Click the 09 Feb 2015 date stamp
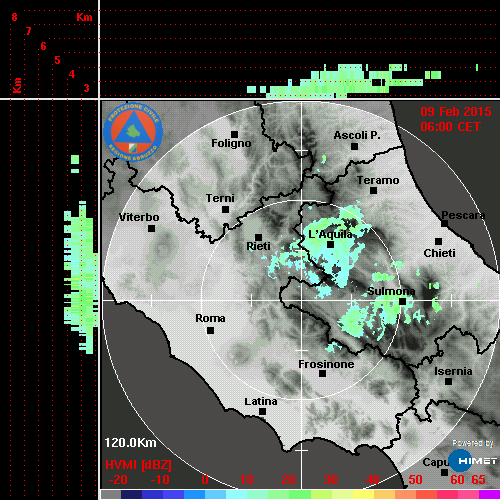Viewport: 500px width, 500px height. pyautogui.click(x=456, y=112)
